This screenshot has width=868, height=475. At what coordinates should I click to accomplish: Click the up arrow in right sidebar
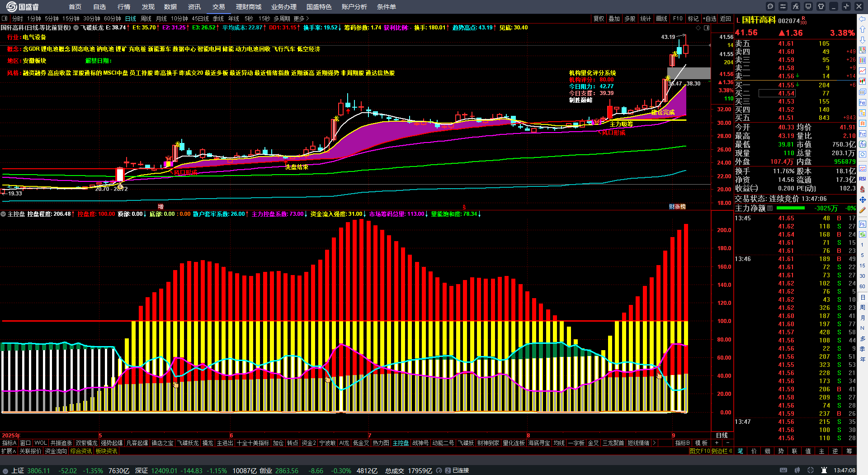pos(863,29)
